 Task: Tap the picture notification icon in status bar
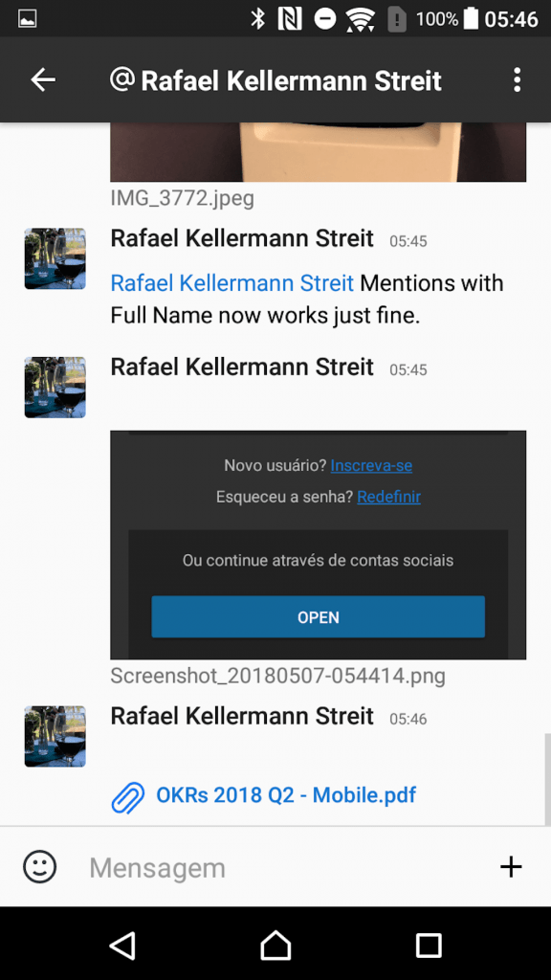point(28,19)
